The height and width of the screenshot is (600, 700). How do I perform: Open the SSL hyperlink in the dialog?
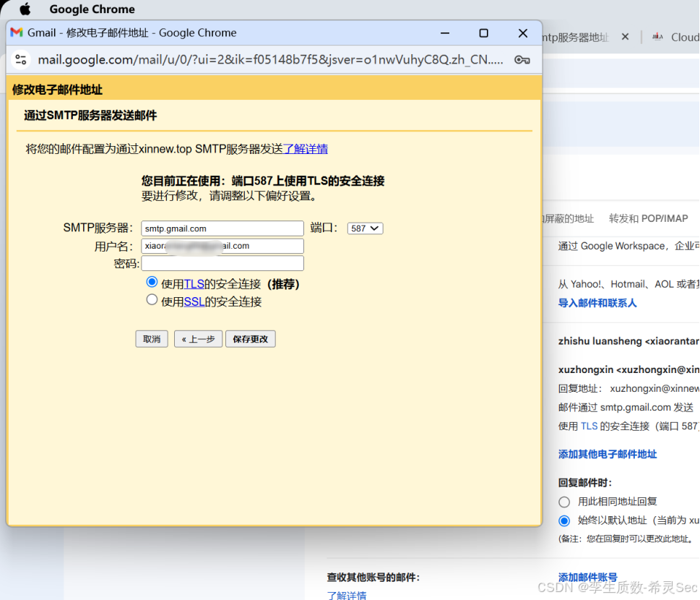click(x=194, y=301)
